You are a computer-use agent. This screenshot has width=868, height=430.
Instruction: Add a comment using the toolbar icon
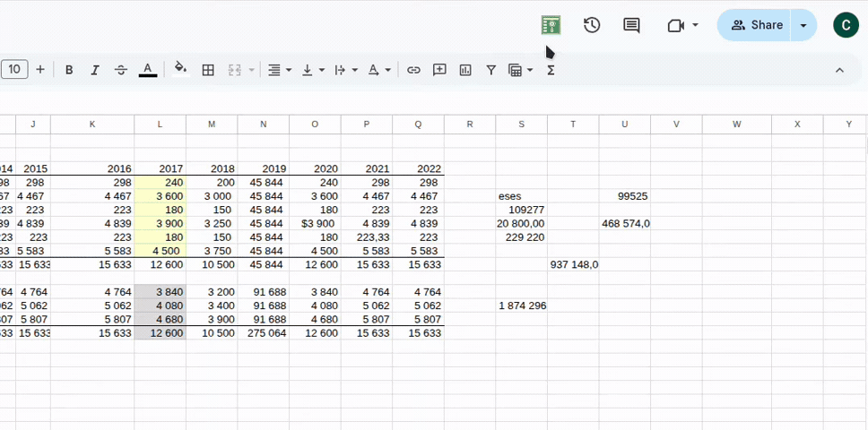click(x=439, y=70)
